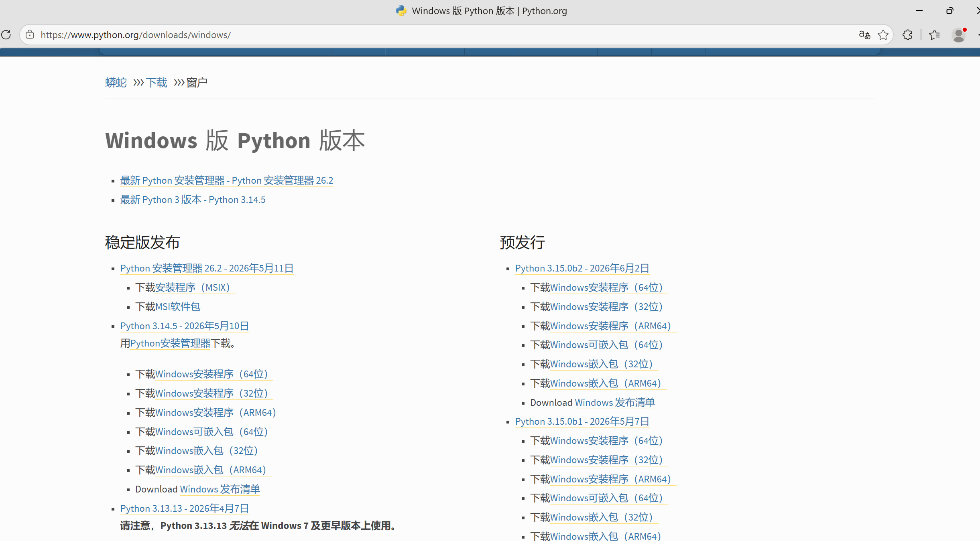This screenshot has height=541, width=980.
Task: Open the favorites list icon
Action: pos(934,35)
